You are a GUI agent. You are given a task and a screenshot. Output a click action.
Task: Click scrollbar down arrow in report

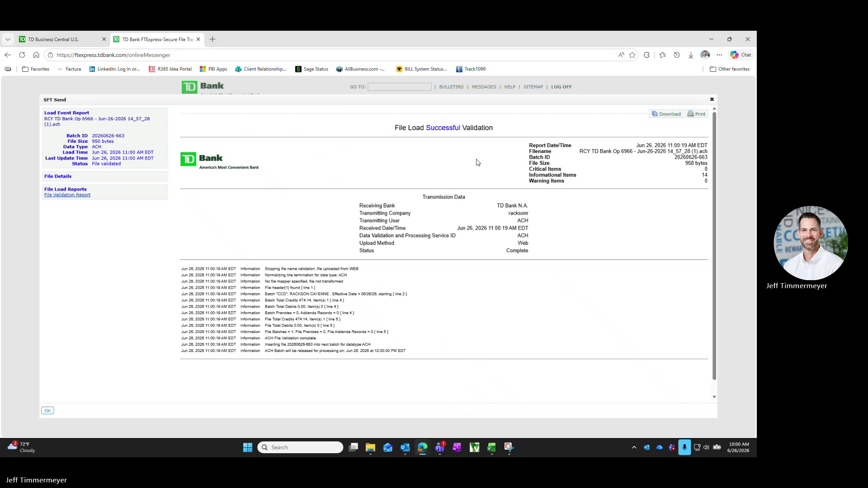pyautogui.click(x=714, y=397)
